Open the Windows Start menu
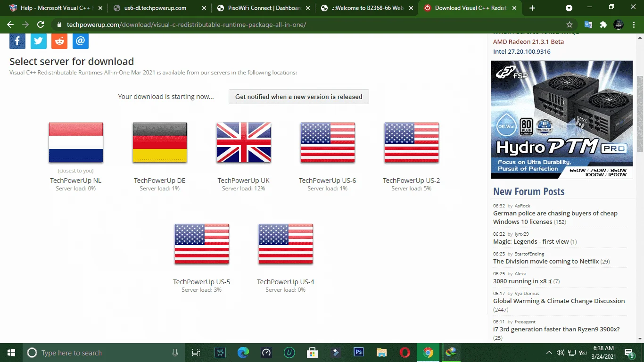The width and height of the screenshot is (644, 362). 11,353
